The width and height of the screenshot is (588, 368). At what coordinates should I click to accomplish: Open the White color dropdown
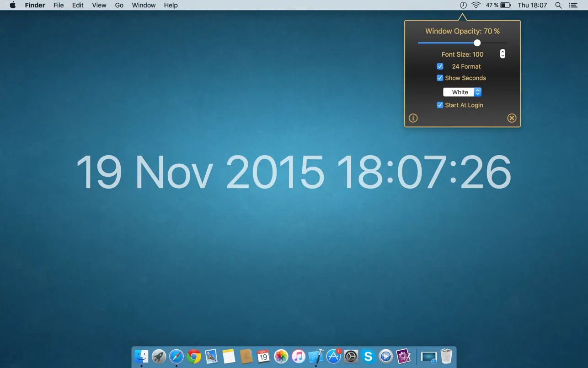(462, 92)
